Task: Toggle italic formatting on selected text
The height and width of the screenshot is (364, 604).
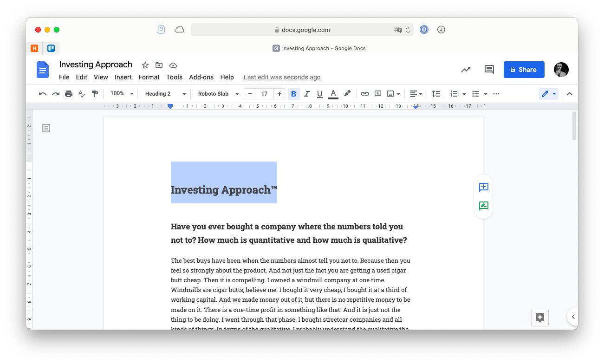Action: pyautogui.click(x=306, y=93)
